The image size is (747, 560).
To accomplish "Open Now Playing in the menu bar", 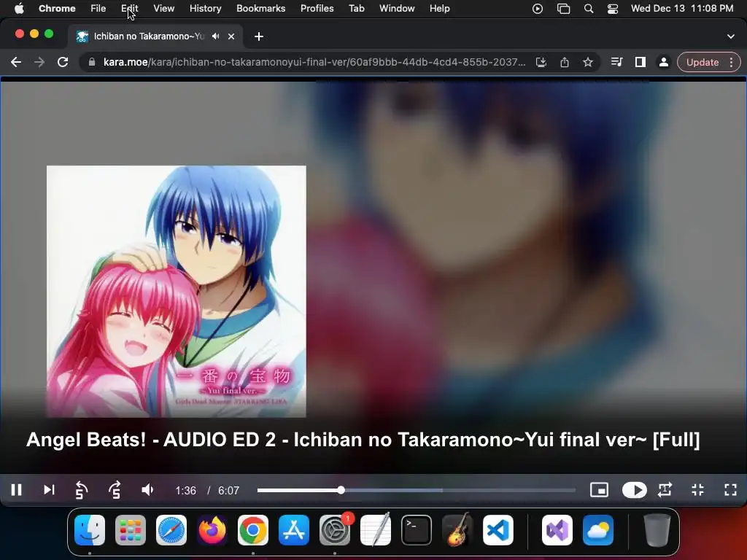I will pos(538,9).
